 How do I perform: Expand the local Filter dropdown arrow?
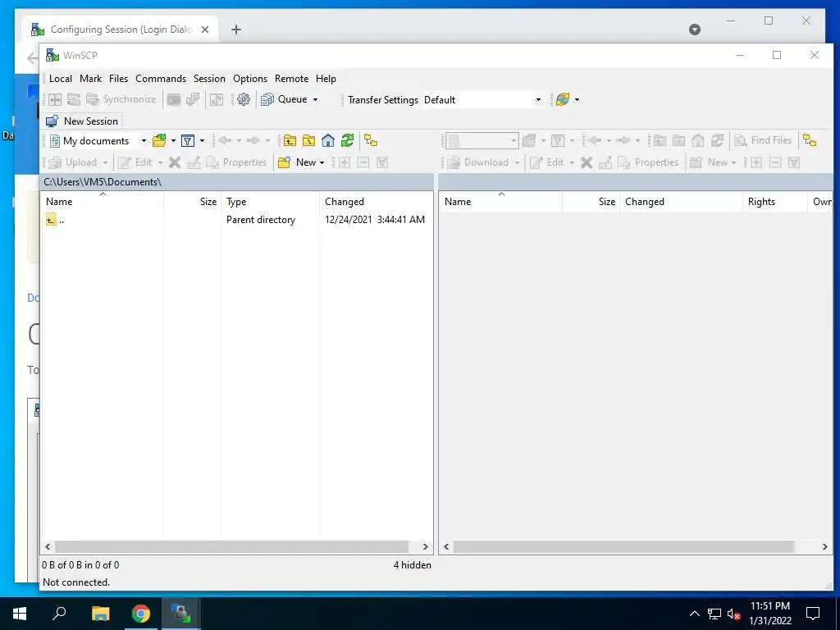click(202, 141)
